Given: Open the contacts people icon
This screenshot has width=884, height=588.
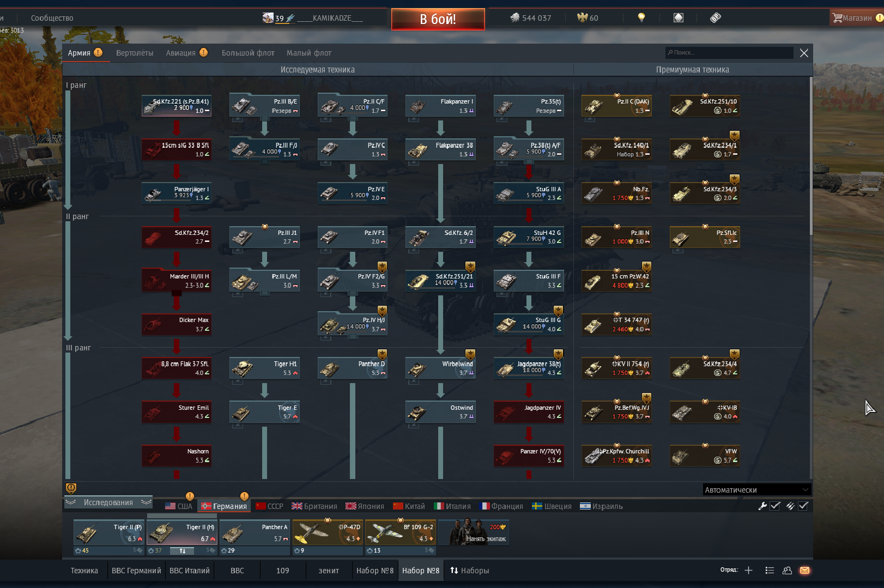Looking at the screenshot, I should coord(787,570).
